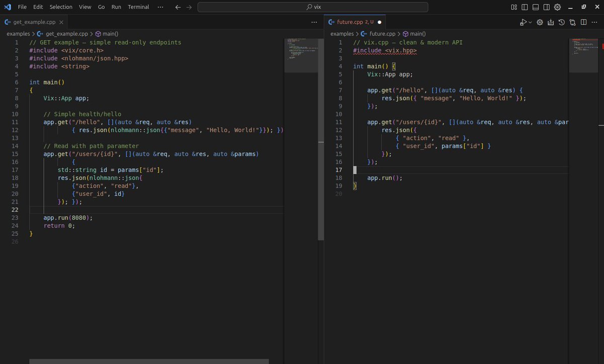Click the search magnifier icon in command center
The image size is (604, 364).
[309, 7]
